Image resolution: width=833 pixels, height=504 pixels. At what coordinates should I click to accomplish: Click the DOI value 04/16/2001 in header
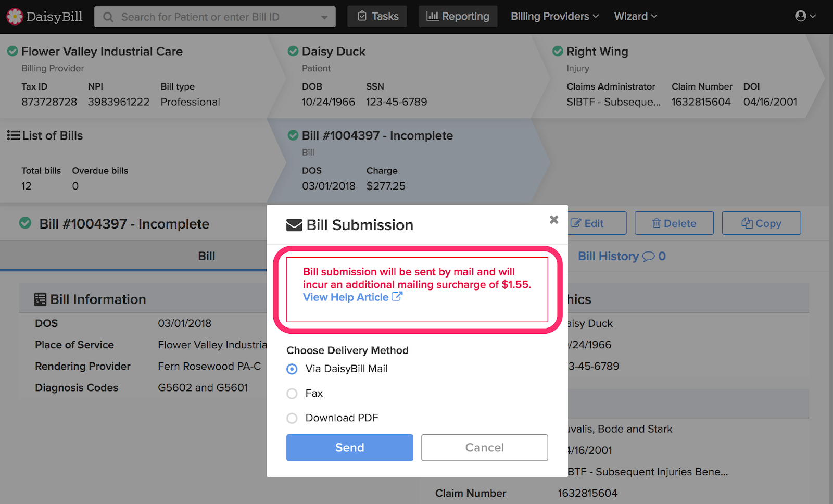[x=770, y=102]
